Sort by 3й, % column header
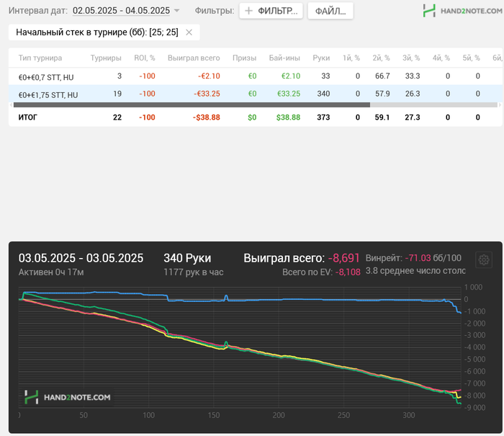 point(411,58)
